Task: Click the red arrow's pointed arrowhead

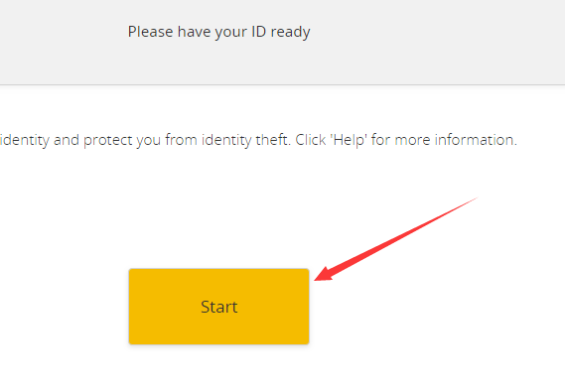Action: click(x=323, y=274)
